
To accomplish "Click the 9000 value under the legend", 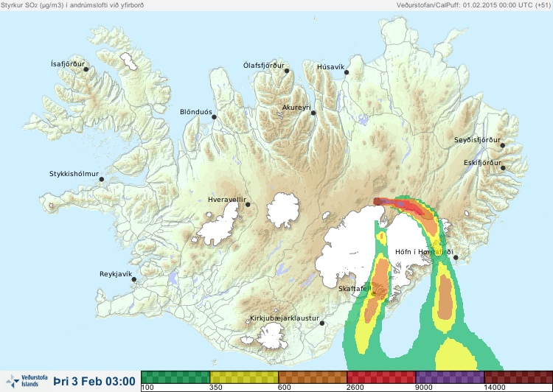I will (x=423, y=388).
